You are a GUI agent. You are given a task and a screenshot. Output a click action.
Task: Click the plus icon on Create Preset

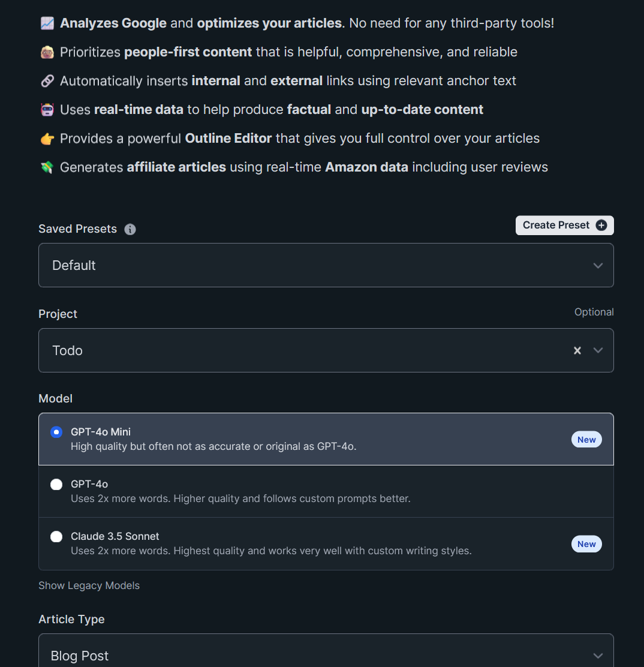pos(601,226)
